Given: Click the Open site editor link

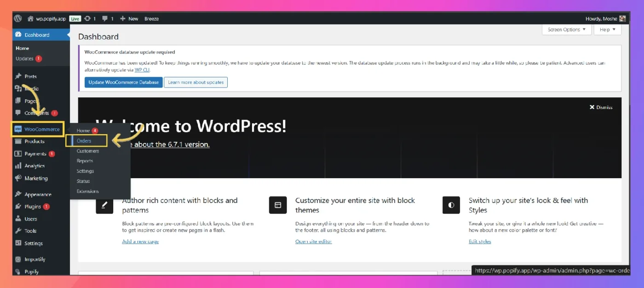Looking at the screenshot, I should (x=313, y=242).
